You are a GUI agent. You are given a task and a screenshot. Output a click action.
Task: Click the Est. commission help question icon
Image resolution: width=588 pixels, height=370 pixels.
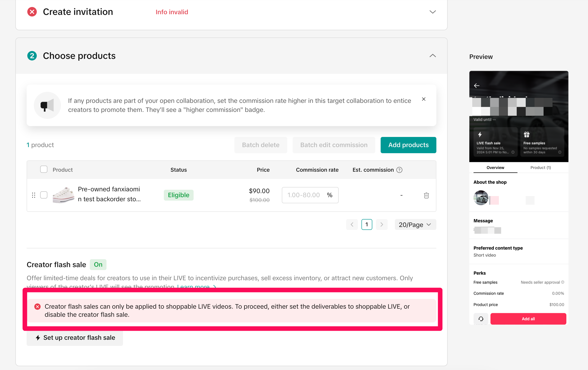[399, 170]
